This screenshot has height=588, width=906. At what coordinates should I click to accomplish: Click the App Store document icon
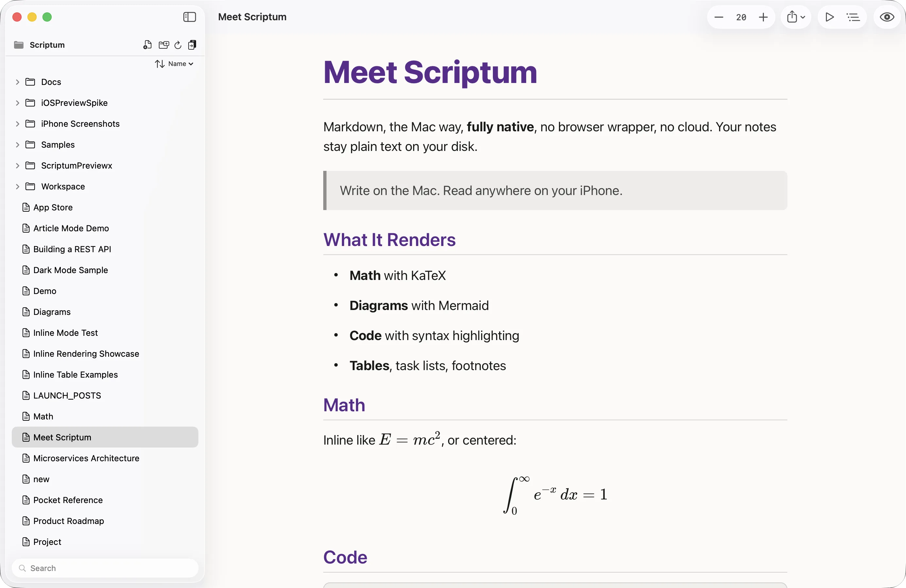coord(26,207)
